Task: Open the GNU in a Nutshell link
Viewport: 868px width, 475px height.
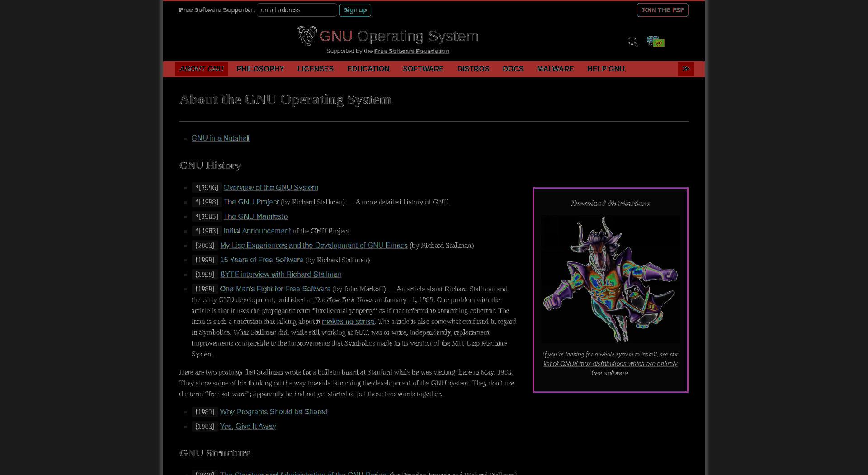Action: (221, 138)
